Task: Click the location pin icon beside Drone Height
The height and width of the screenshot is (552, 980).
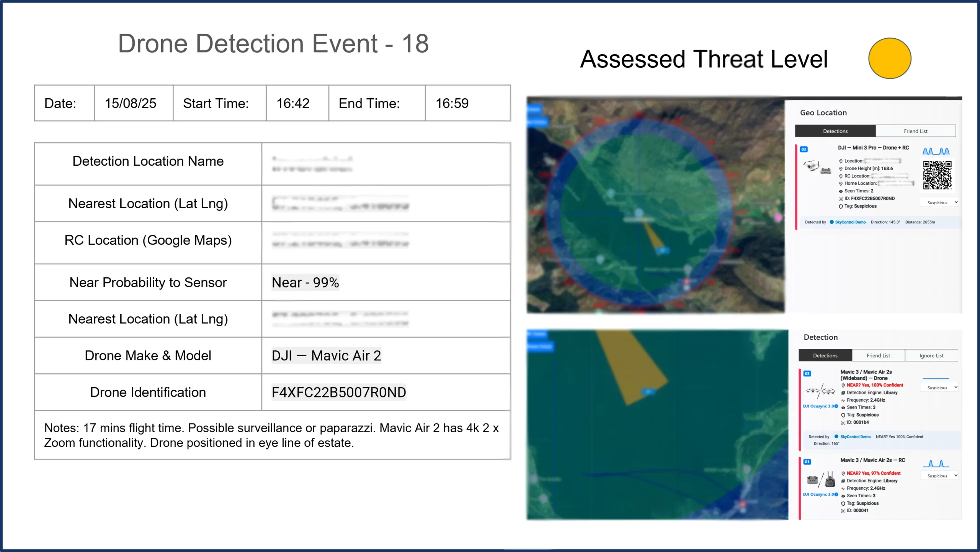Action: (841, 169)
